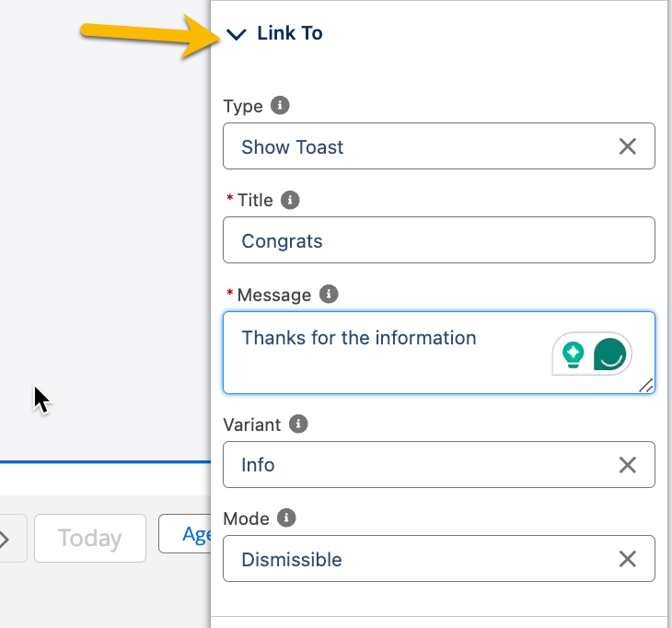Show help for the Title field
The image size is (672, 628).
(x=290, y=199)
